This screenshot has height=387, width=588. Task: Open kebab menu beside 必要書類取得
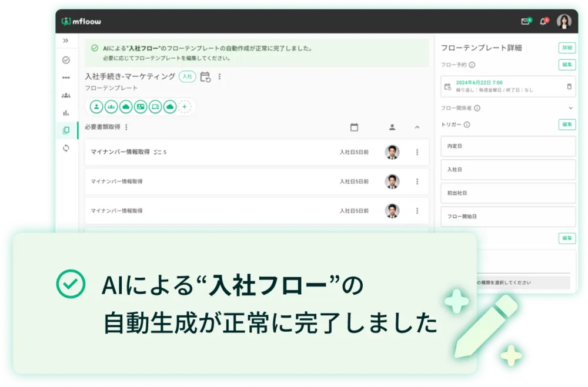coord(126,127)
